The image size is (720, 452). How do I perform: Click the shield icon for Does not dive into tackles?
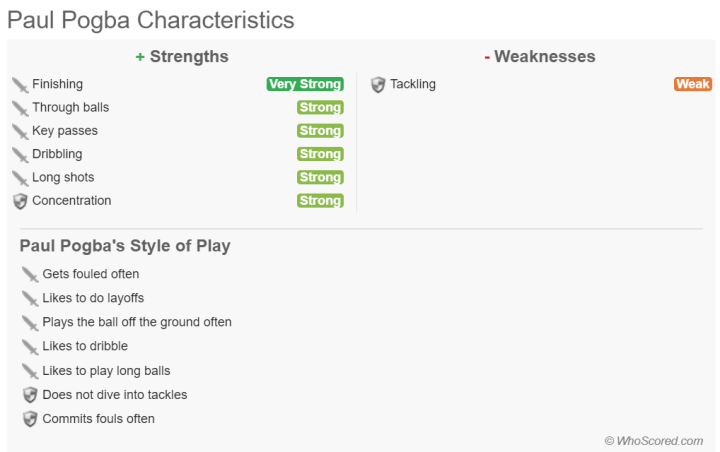pyautogui.click(x=30, y=395)
